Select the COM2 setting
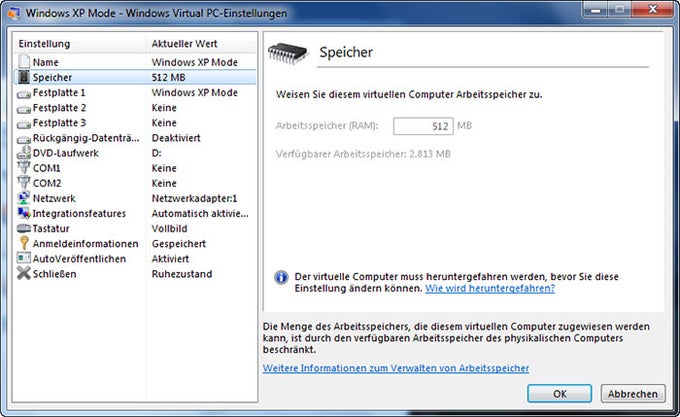 coord(135,183)
